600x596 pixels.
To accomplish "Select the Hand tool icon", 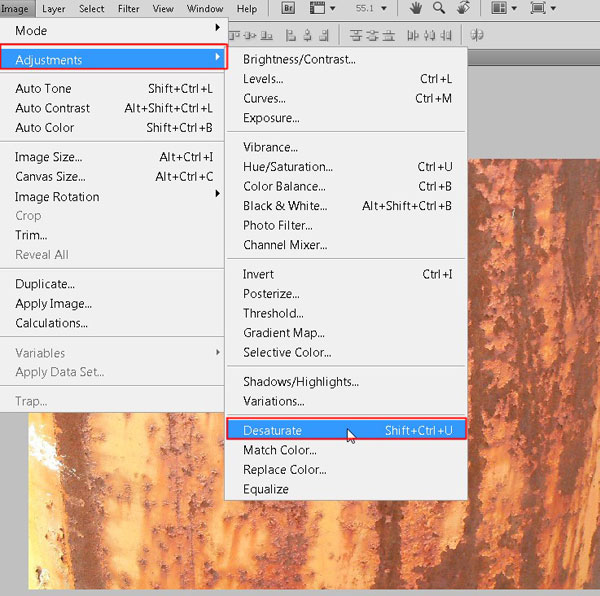I will (415, 9).
